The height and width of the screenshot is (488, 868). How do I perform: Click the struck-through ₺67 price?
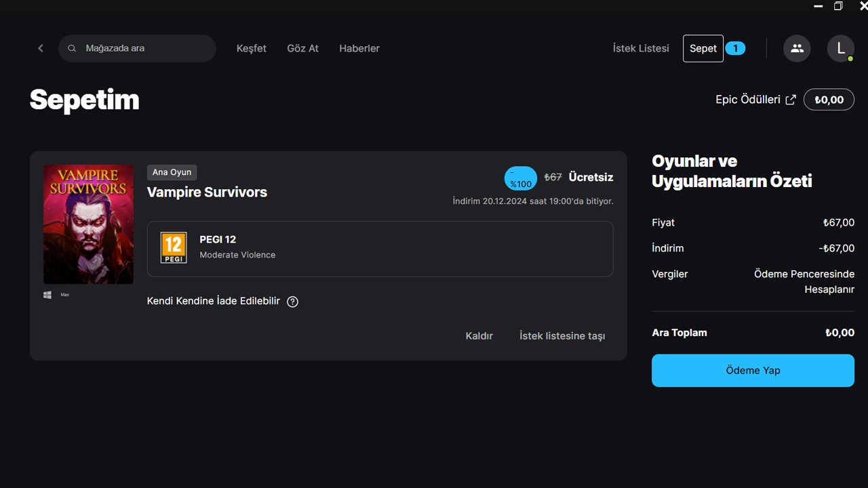coord(553,178)
